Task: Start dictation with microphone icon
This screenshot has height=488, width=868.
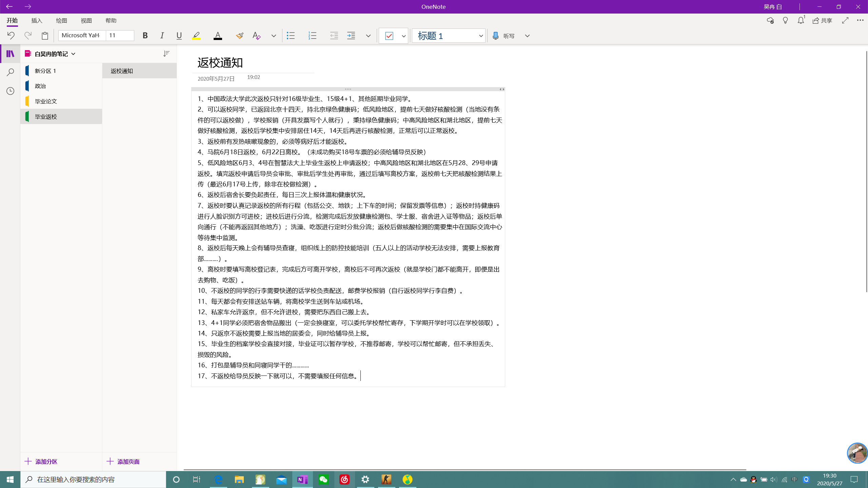Action: coord(496,36)
